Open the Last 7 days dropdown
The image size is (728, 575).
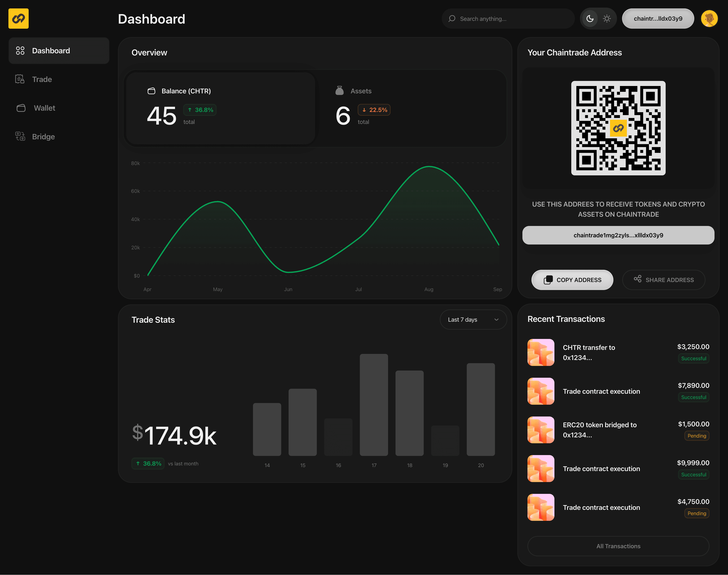473,320
